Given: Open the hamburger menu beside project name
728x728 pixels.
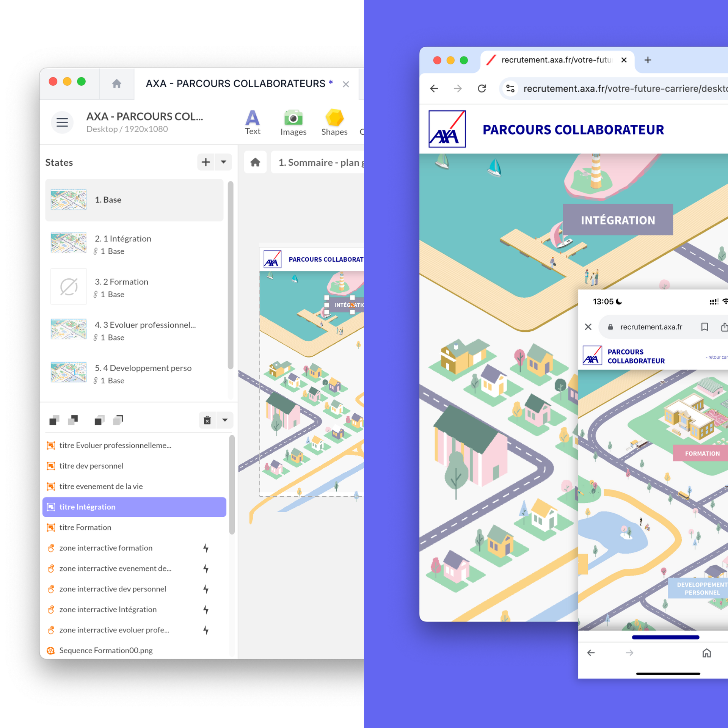Looking at the screenshot, I should (x=62, y=122).
